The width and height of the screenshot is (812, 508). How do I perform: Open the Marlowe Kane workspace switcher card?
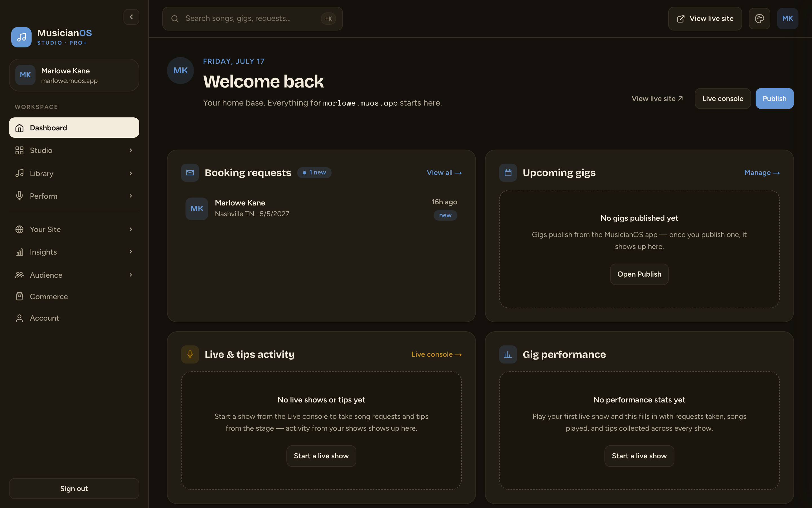tap(74, 75)
